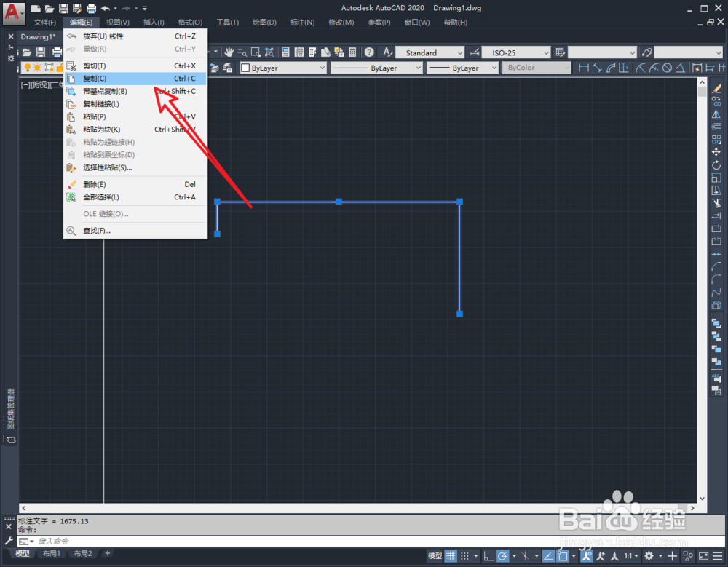The image size is (728, 567).
Task: Toggle model space button in status bar
Action: click(x=435, y=556)
